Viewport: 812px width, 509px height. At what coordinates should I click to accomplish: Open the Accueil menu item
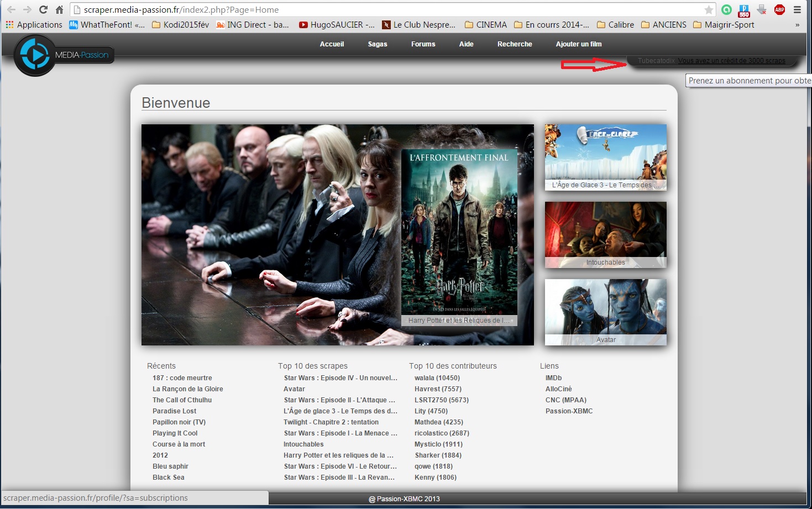pos(332,44)
